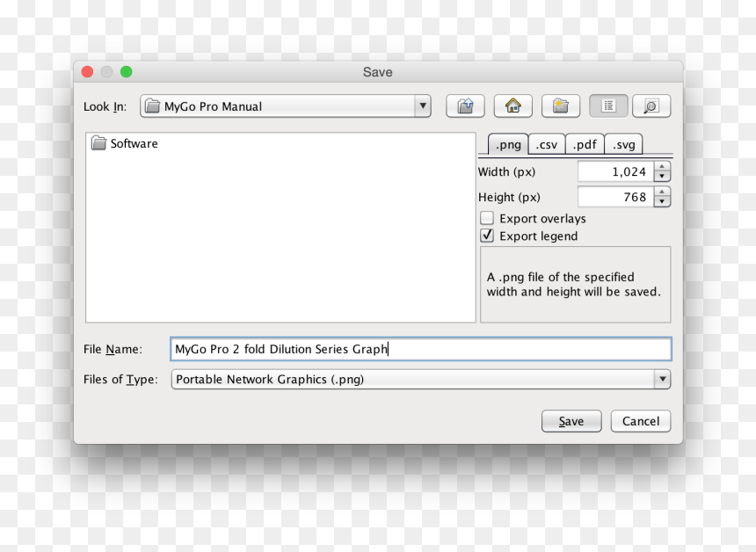The width and height of the screenshot is (756, 552).
Task: Click the Height value field
Action: coord(615,197)
